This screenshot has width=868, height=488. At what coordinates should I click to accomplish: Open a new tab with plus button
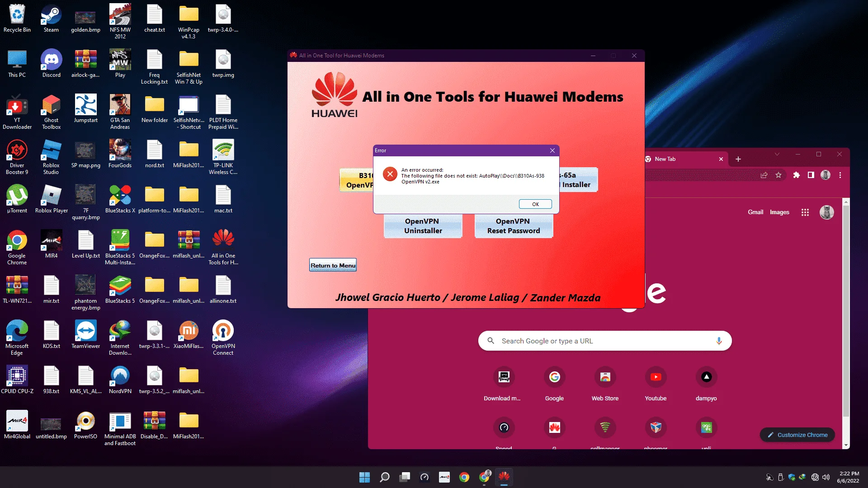tap(738, 159)
